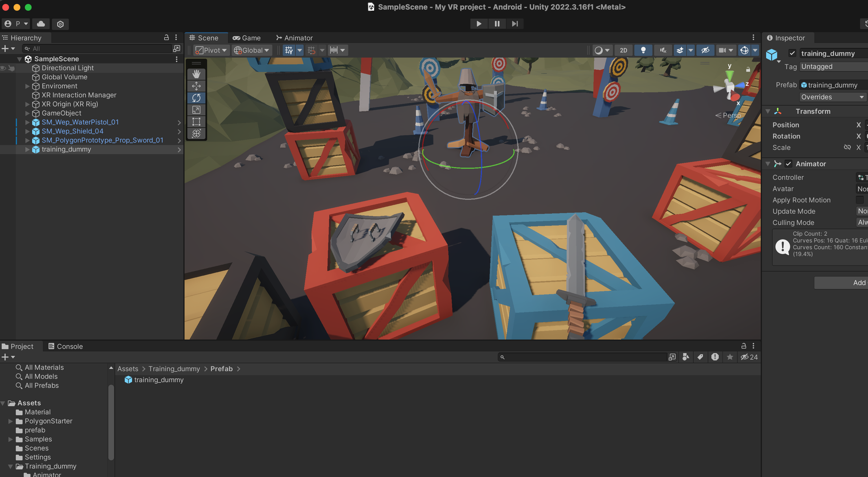
Task: Enable Apply Root Motion checkbox
Action: [x=860, y=200]
